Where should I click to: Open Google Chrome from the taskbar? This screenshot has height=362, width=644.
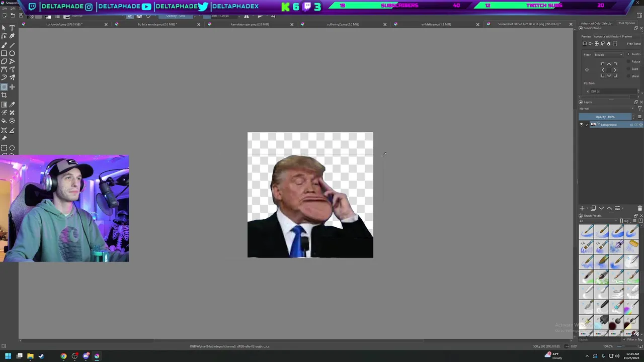tap(63, 356)
